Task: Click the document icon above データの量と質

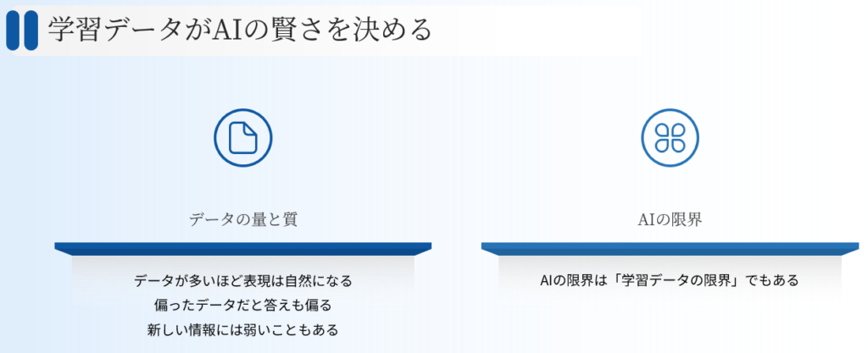Action: click(243, 137)
